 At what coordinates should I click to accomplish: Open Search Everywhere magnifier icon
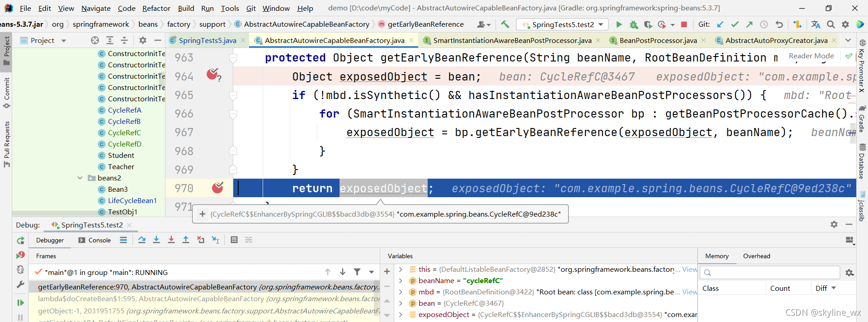[830, 24]
